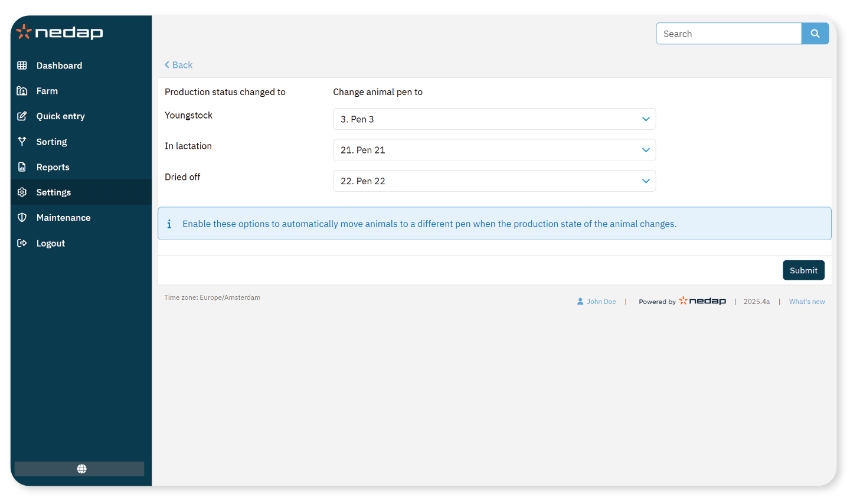Click the Sorting fork icon
Screen dimensions: 850x504
point(22,142)
